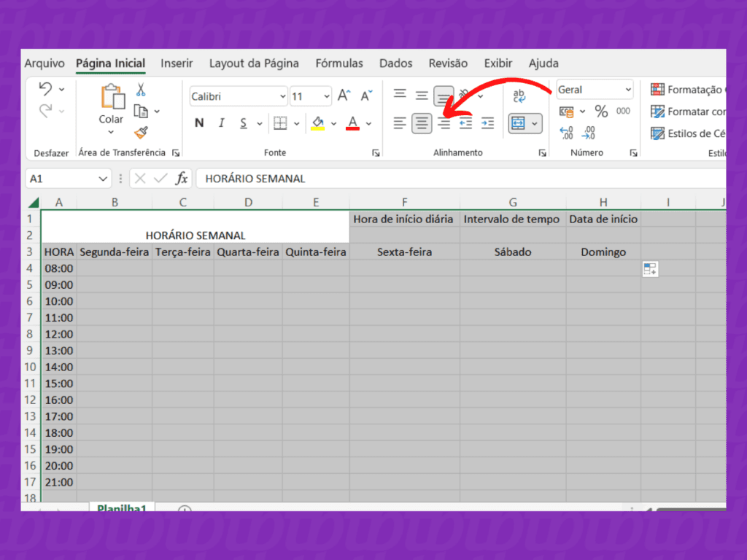
Task: Expand fill color dropdown arrow
Action: pyautogui.click(x=333, y=124)
